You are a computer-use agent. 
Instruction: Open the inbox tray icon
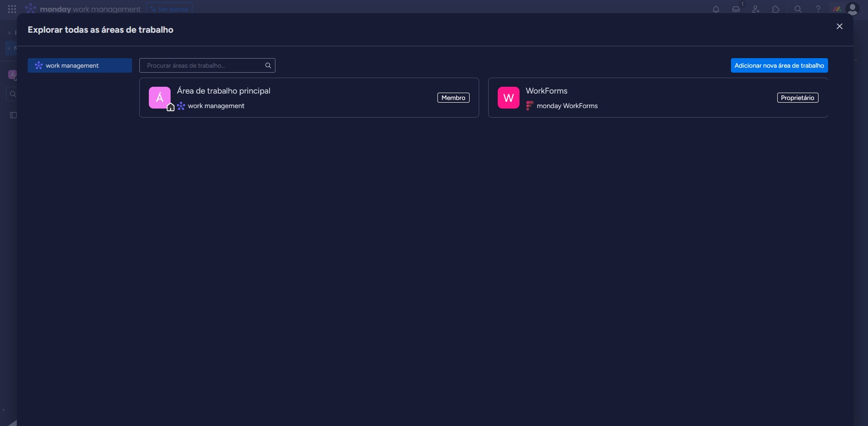[x=736, y=9]
